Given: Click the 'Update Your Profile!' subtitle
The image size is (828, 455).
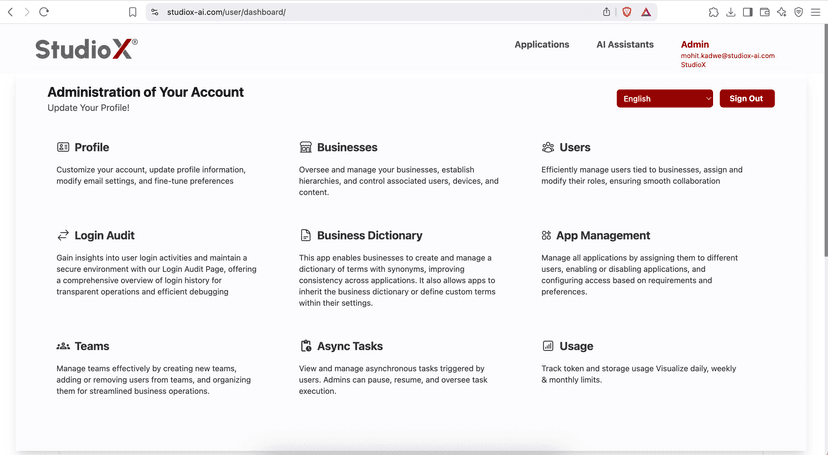Looking at the screenshot, I should pyautogui.click(x=88, y=108).
